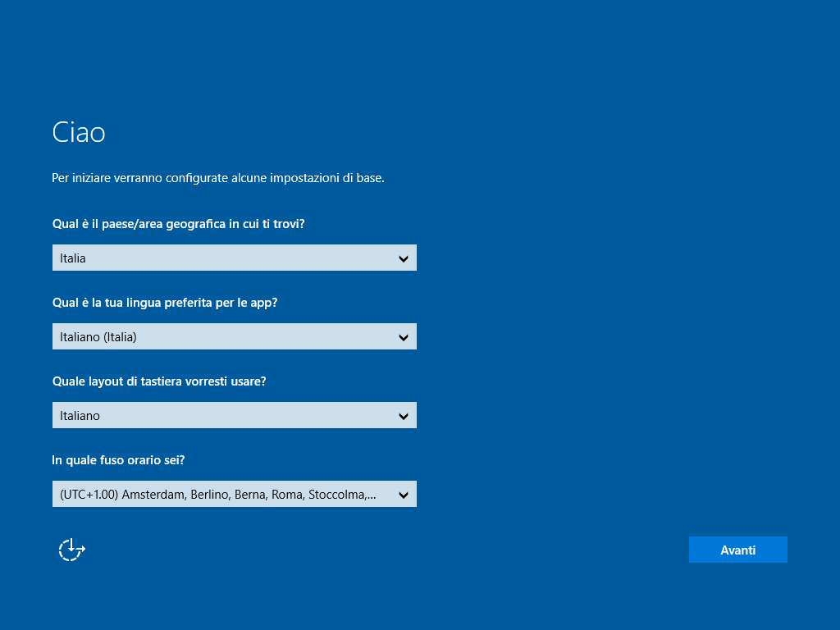Viewport: 840px width, 630px height.
Task: Open the country/region selection list
Action: point(234,258)
